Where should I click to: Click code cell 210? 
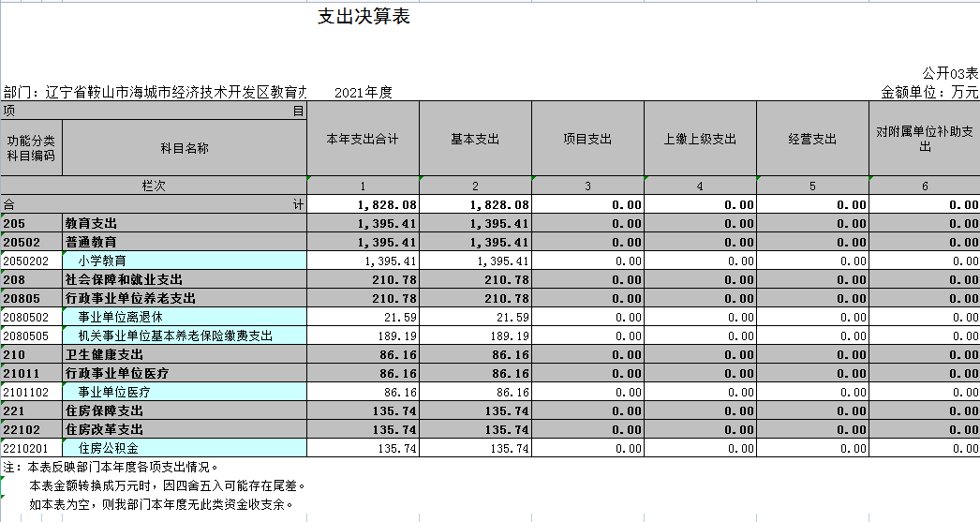(x=31, y=354)
